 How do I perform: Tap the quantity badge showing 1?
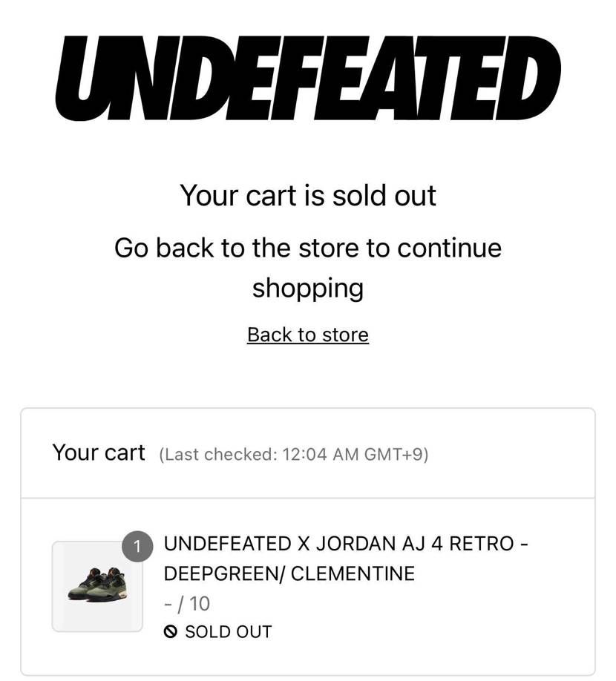(137, 547)
